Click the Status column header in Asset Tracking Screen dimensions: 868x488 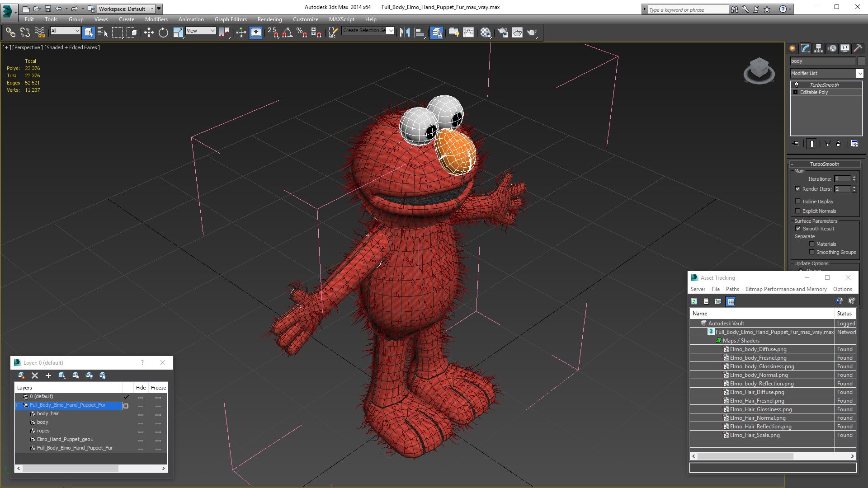point(844,314)
